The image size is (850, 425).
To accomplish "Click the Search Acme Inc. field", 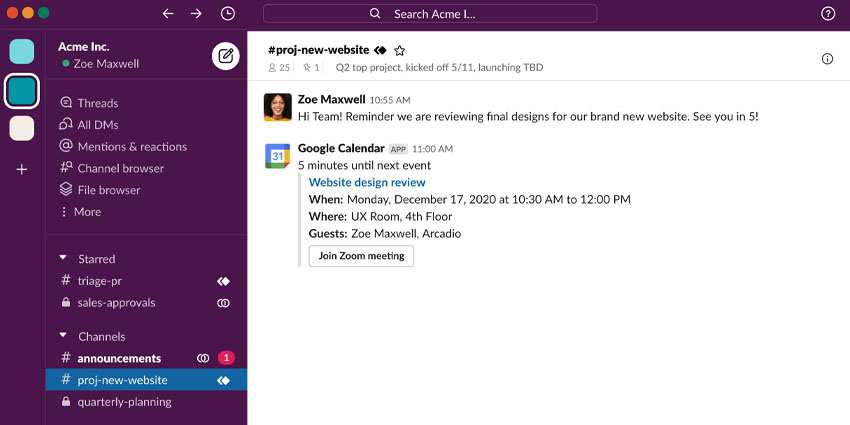I will [430, 14].
